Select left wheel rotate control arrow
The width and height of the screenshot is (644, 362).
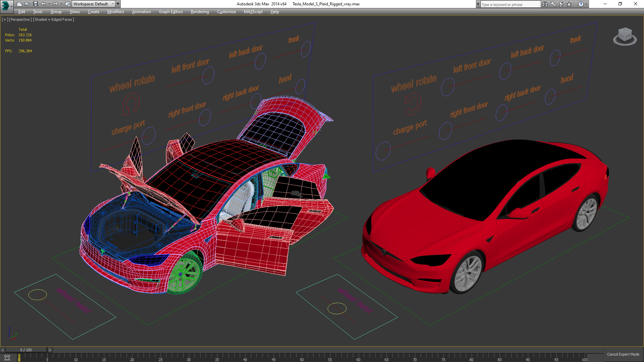[x=130, y=104]
